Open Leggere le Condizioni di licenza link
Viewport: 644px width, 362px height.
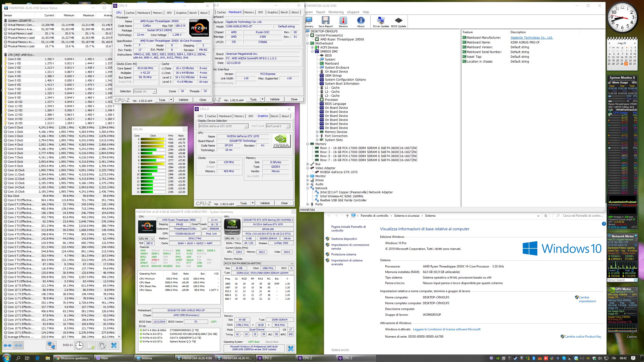(x=447, y=329)
